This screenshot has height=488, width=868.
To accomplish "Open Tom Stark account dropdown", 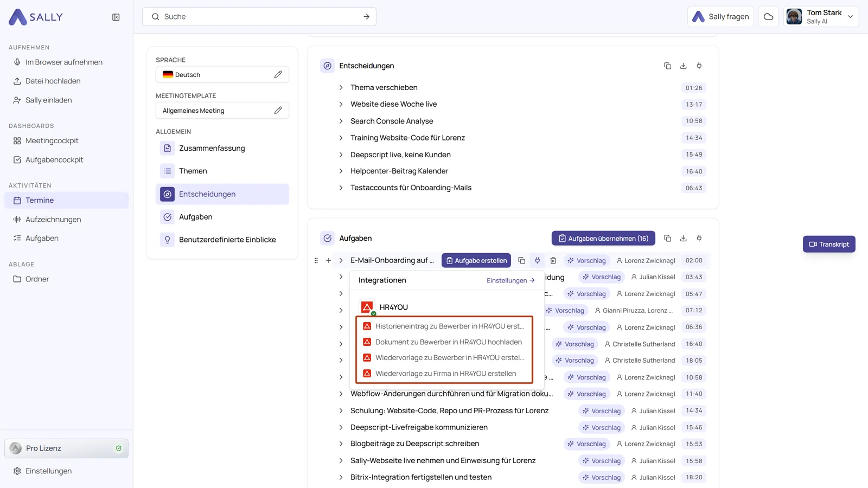I will 821,17.
